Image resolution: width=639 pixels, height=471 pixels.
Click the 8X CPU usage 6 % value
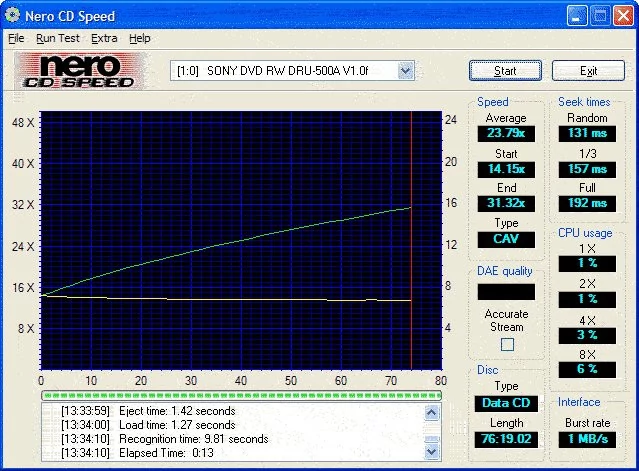pyautogui.click(x=587, y=370)
